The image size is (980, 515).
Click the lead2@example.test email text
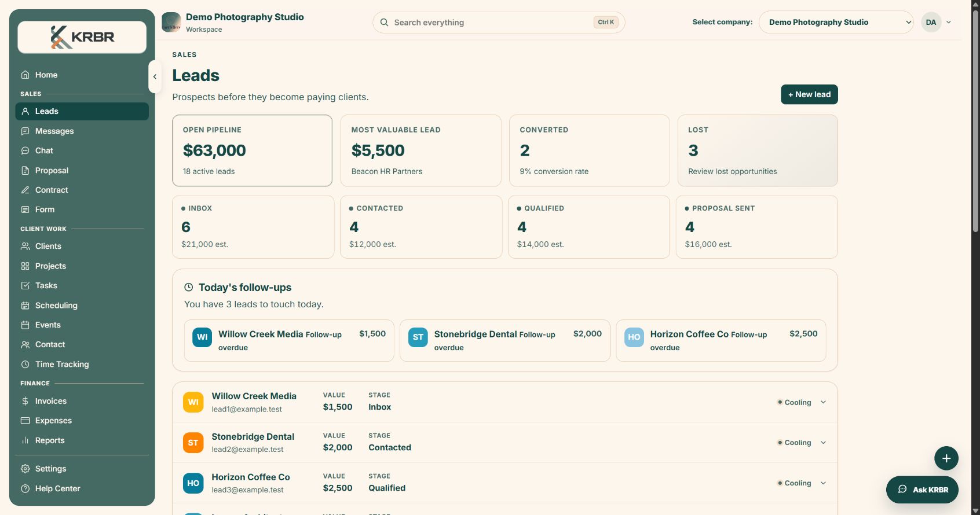point(248,450)
